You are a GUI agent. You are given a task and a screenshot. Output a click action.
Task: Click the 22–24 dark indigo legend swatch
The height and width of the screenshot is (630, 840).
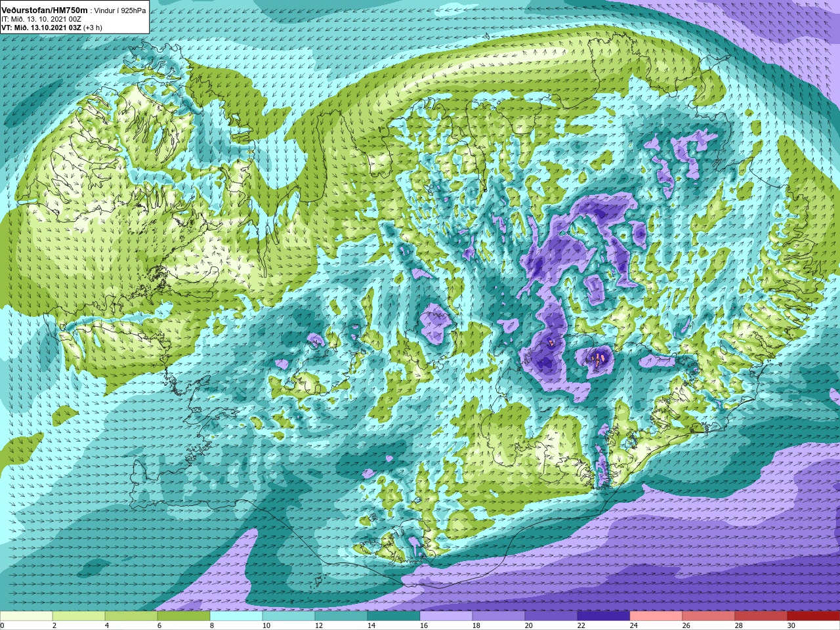tap(604, 616)
